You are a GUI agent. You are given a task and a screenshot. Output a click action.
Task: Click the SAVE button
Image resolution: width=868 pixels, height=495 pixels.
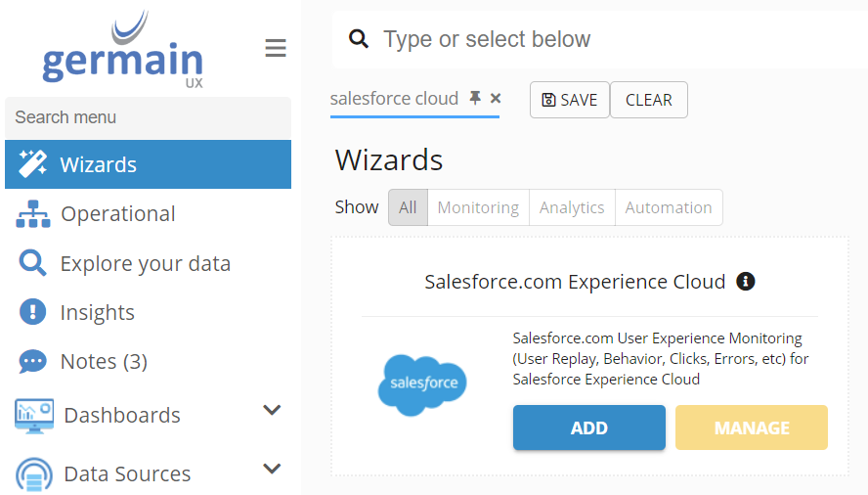coord(569,100)
